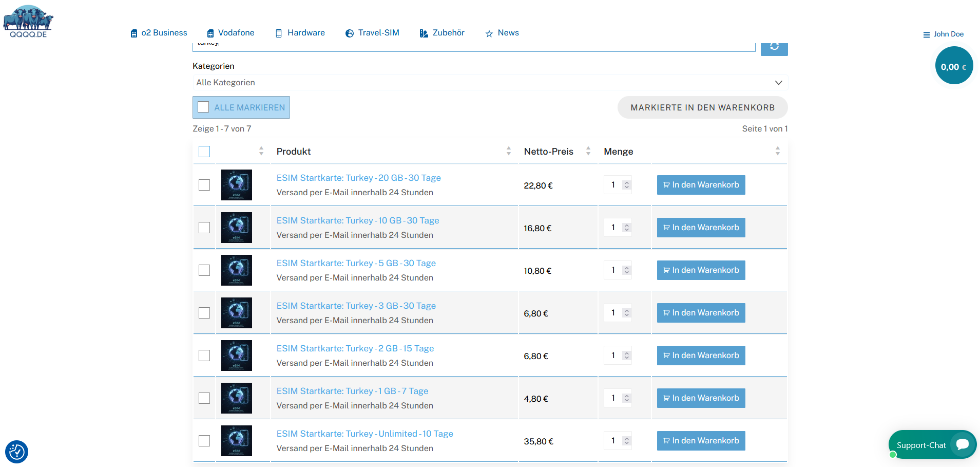Click the globe icon beside Travel-SIM
Screen dimensions: 980x467
350,33
